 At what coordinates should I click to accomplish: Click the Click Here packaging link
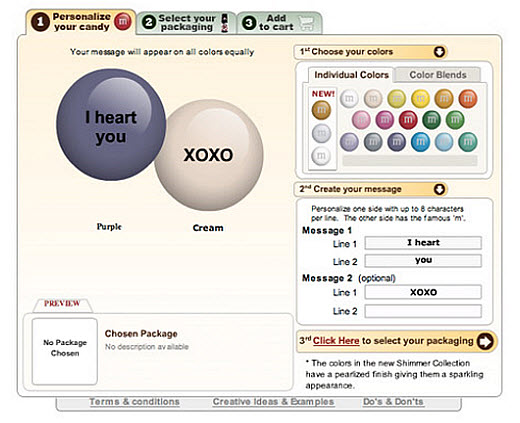(336, 341)
